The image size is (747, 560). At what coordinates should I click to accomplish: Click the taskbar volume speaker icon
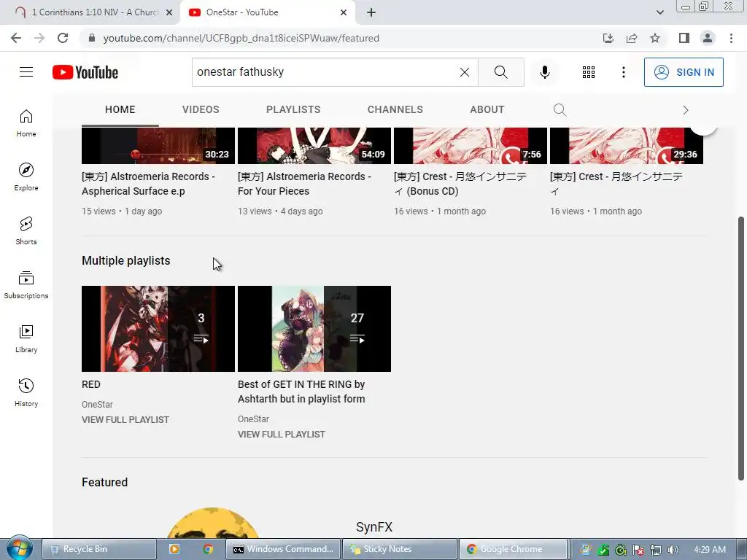[x=673, y=550]
